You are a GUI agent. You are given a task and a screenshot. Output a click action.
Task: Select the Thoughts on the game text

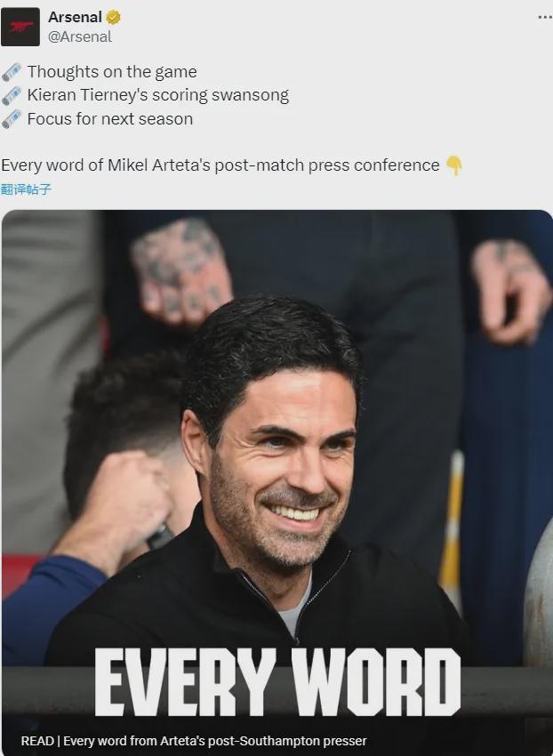(112, 72)
